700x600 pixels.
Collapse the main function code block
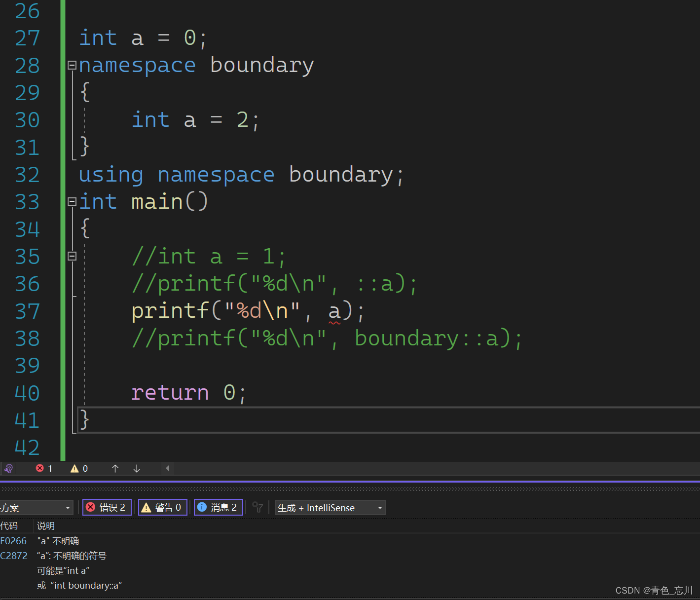tap(72, 201)
